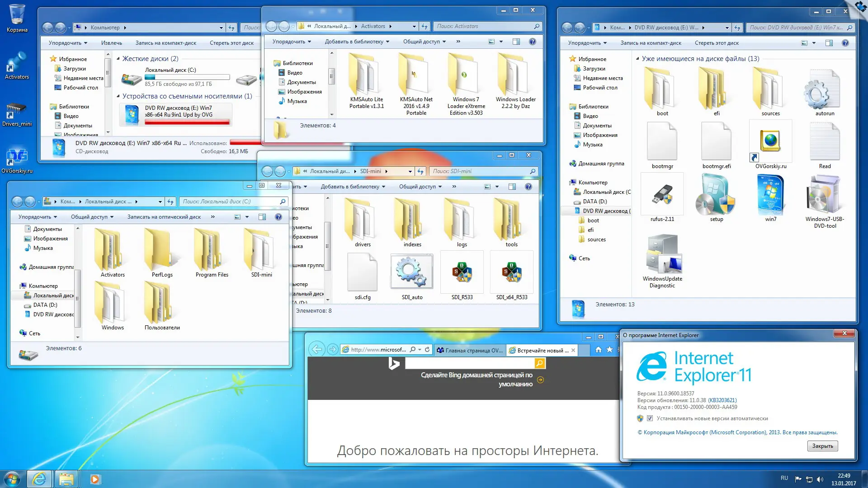Click the Internet Explorer taskbar icon
The height and width of the screenshot is (488, 868).
(x=39, y=479)
